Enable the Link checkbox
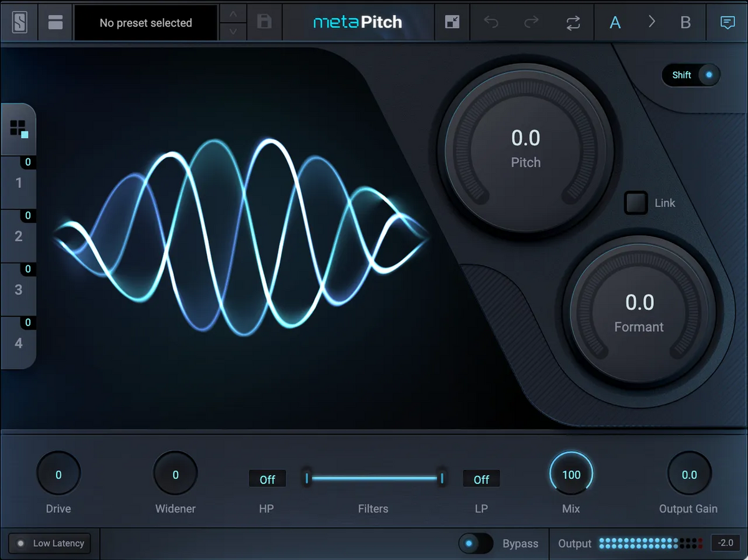Image resolution: width=748 pixels, height=560 pixels. point(636,203)
